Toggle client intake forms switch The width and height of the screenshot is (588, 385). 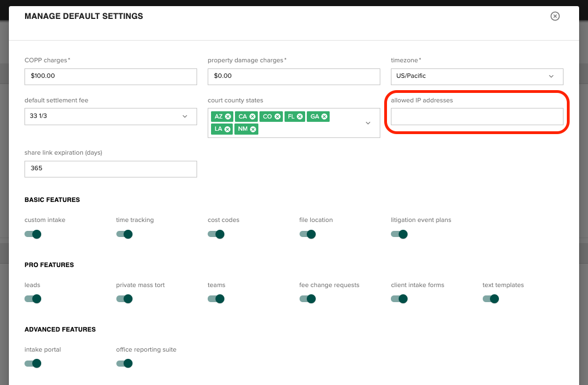tap(399, 299)
